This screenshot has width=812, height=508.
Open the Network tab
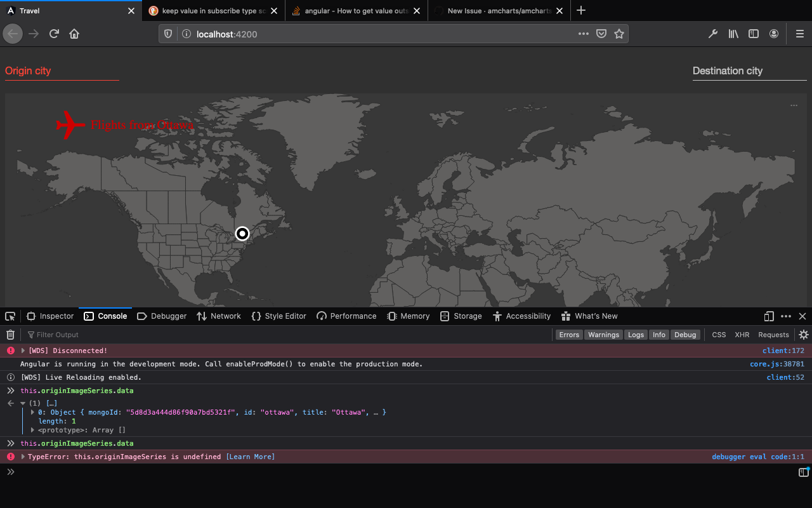pyautogui.click(x=219, y=316)
